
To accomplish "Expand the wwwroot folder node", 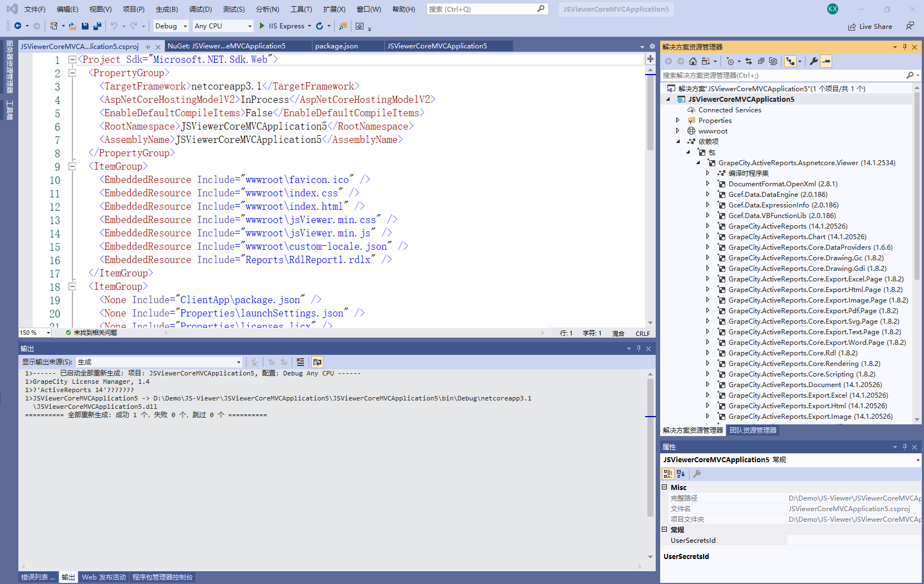I will pyautogui.click(x=677, y=131).
